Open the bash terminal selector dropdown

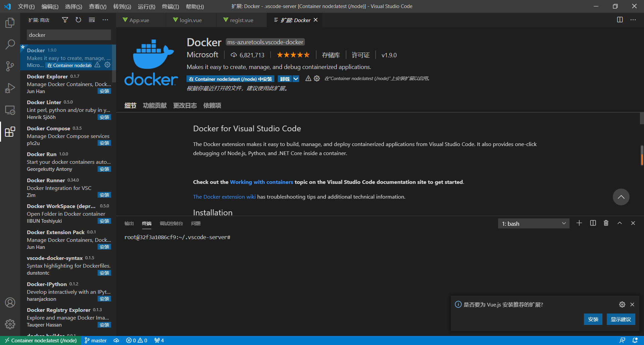(534, 223)
